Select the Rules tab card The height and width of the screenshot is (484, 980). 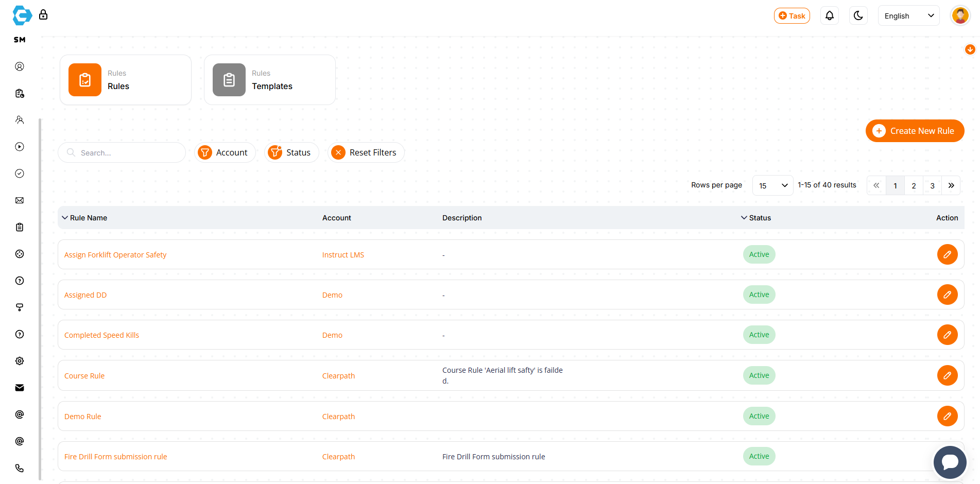[126, 80]
